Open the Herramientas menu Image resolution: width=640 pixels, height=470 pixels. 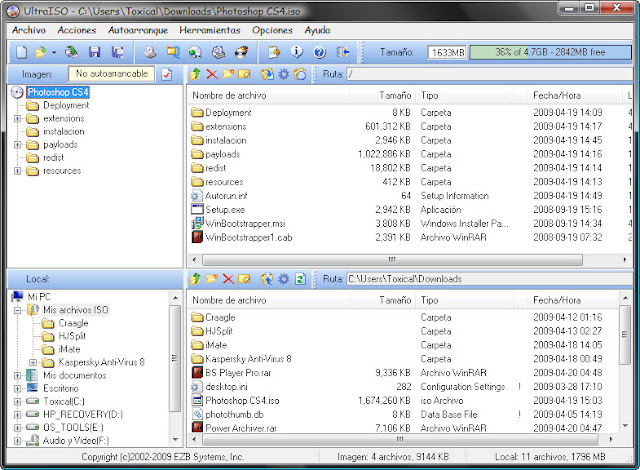(x=210, y=30)
